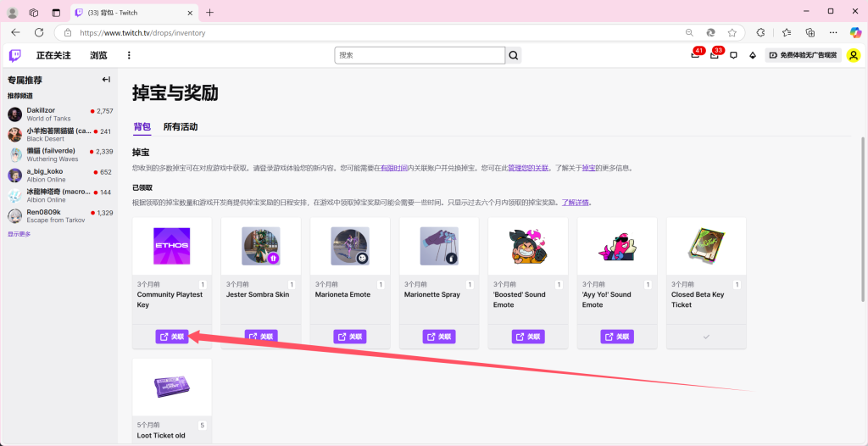The image size is (868, 446).
Task: Click 显示更多 in the sidebar
Action: pyautogui.click(x=19, y=234)
